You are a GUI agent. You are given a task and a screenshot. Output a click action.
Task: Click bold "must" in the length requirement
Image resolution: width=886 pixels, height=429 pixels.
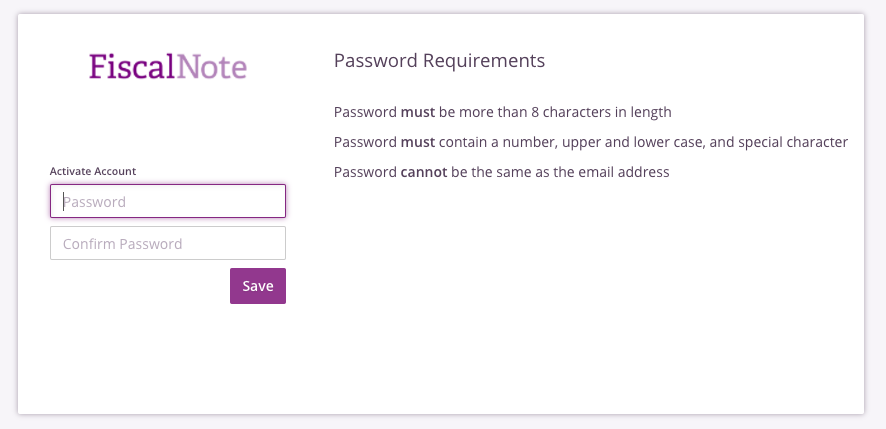click(x=418, y=112)
